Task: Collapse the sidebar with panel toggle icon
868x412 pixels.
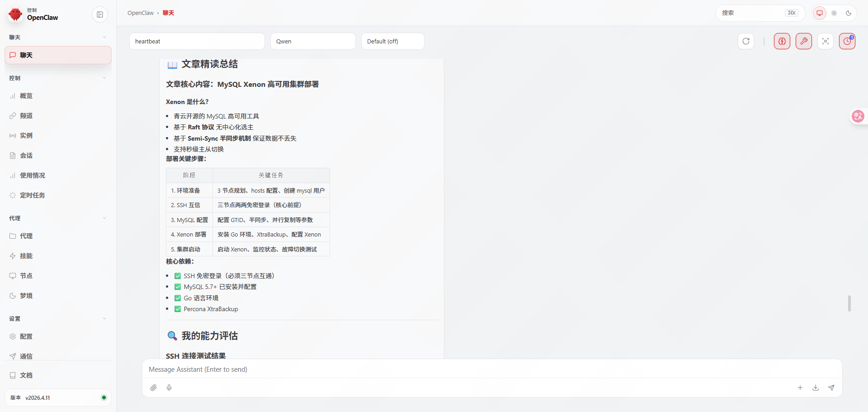Action: [100, 14]
